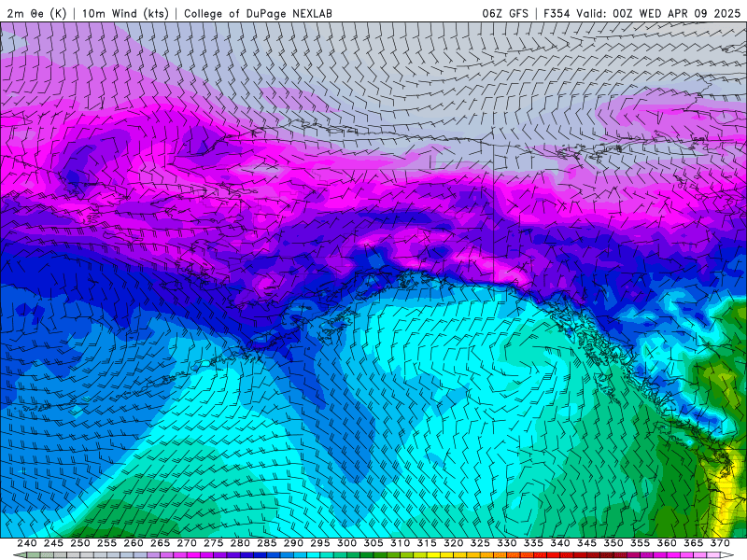Select the 365 legend label

[694, 543]
